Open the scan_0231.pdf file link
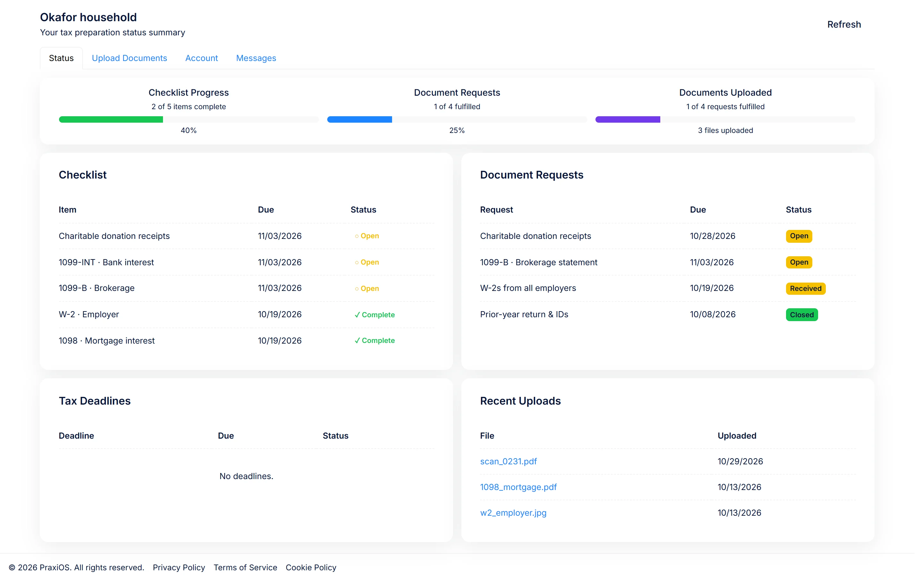 pos(508,461)
